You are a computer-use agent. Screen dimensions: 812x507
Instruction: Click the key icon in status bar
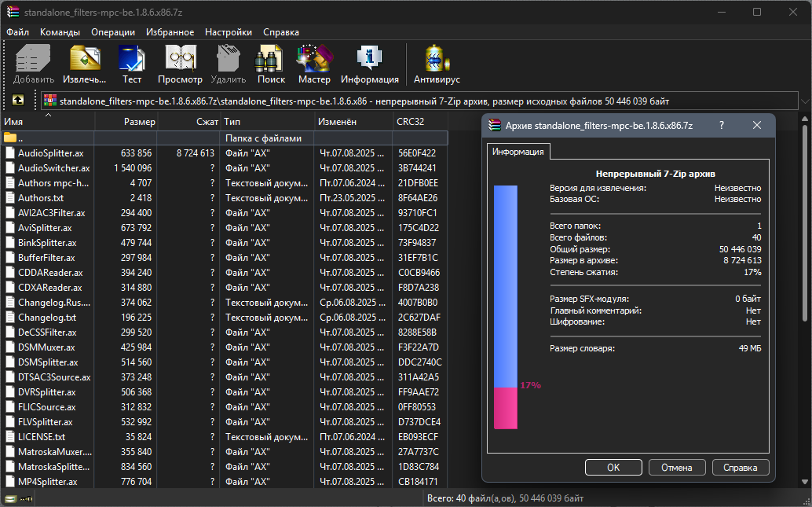(x=27, y=499)
